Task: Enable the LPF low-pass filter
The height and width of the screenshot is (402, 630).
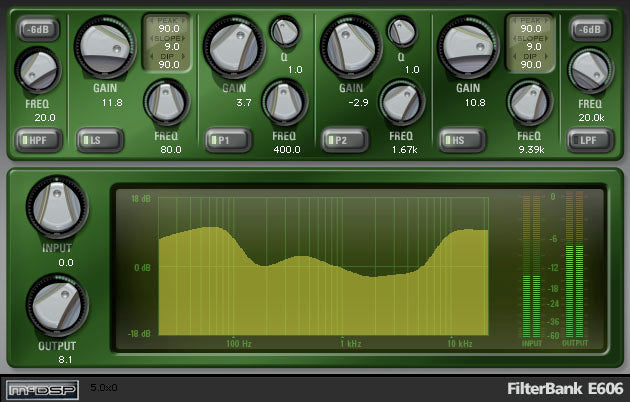Action: pos(590,138)
